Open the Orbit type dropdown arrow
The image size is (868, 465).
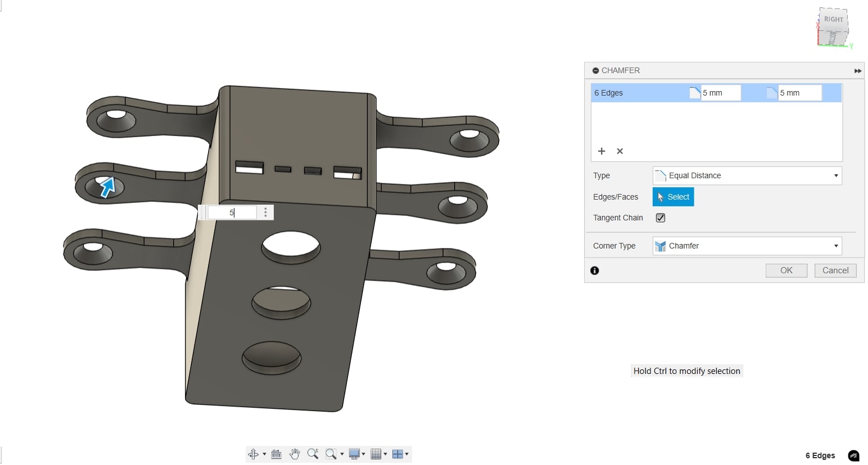pyautogui.click(x=264, y=454)
